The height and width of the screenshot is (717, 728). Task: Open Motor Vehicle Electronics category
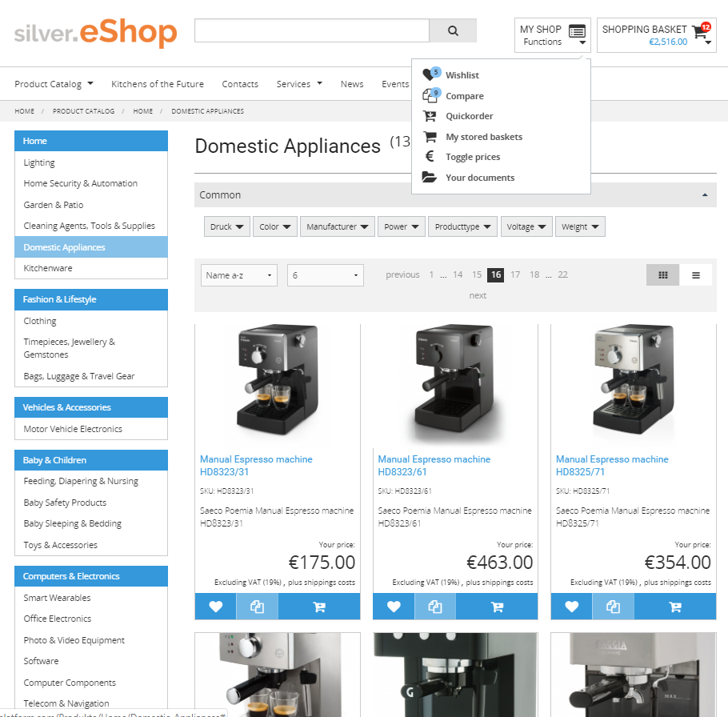tap(73, 429)
